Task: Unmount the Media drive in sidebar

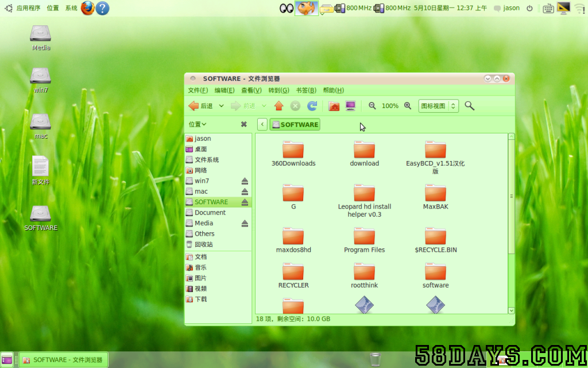Action: click(245, 223)
